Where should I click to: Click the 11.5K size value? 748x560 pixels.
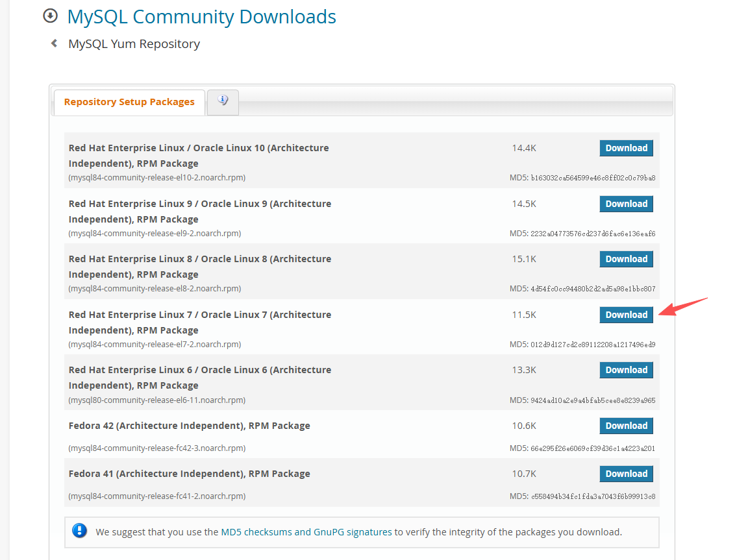click(x=524, y=315)
